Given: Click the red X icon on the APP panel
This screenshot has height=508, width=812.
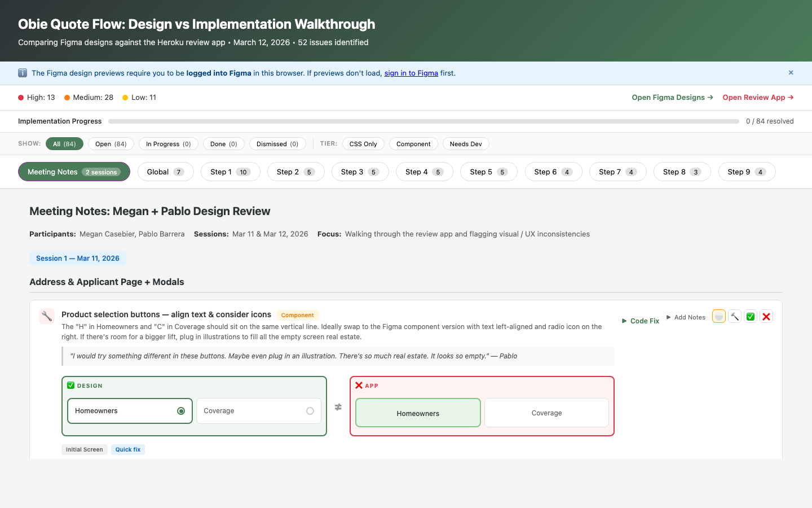Looking at the screenshot, I should (359, 386).
